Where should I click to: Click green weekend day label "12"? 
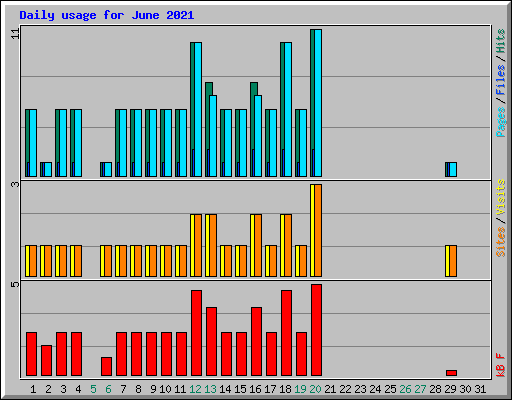click(195, 389)
